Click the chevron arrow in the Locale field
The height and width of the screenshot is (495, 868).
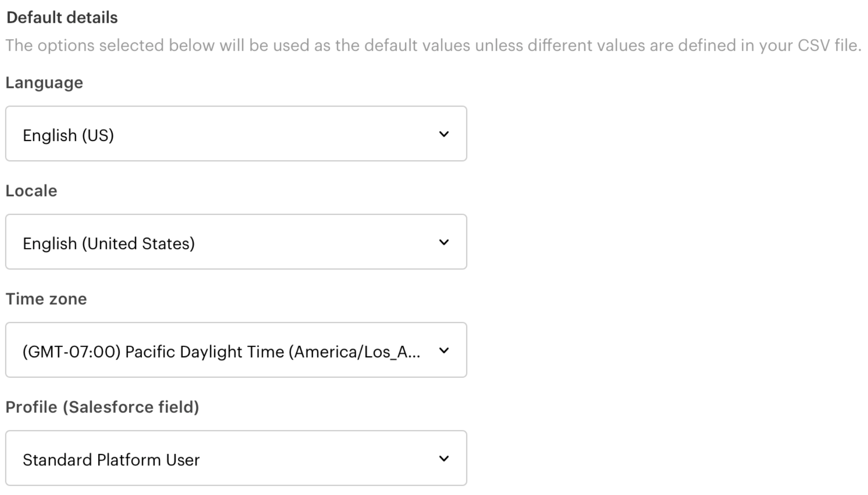coord(444,242)
